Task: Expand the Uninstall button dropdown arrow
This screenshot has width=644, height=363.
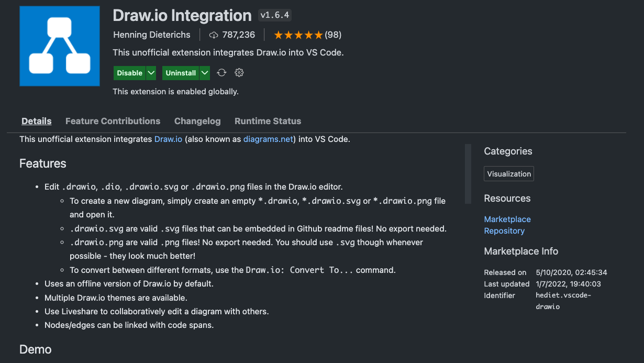Action: [205, 73]
